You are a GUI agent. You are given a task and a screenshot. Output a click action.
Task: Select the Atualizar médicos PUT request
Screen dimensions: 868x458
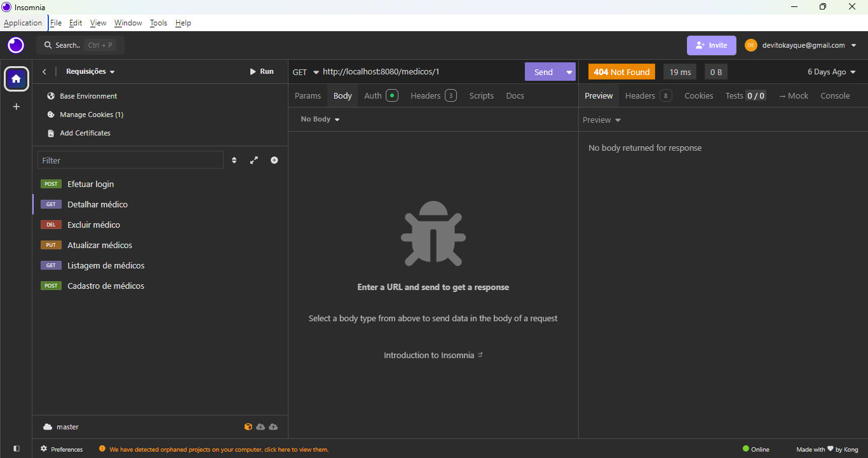click(160, 245)
